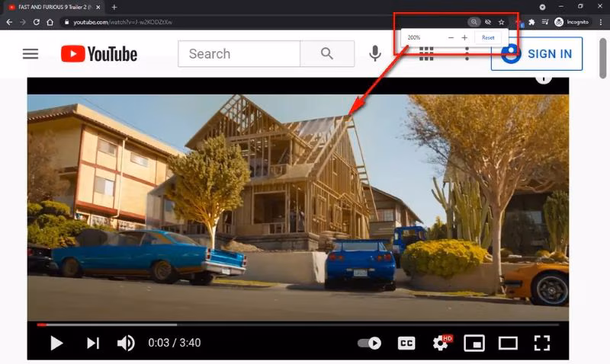Open the Chrome three-dot menu
Screen dimensions: 610x364
point(601,22)
